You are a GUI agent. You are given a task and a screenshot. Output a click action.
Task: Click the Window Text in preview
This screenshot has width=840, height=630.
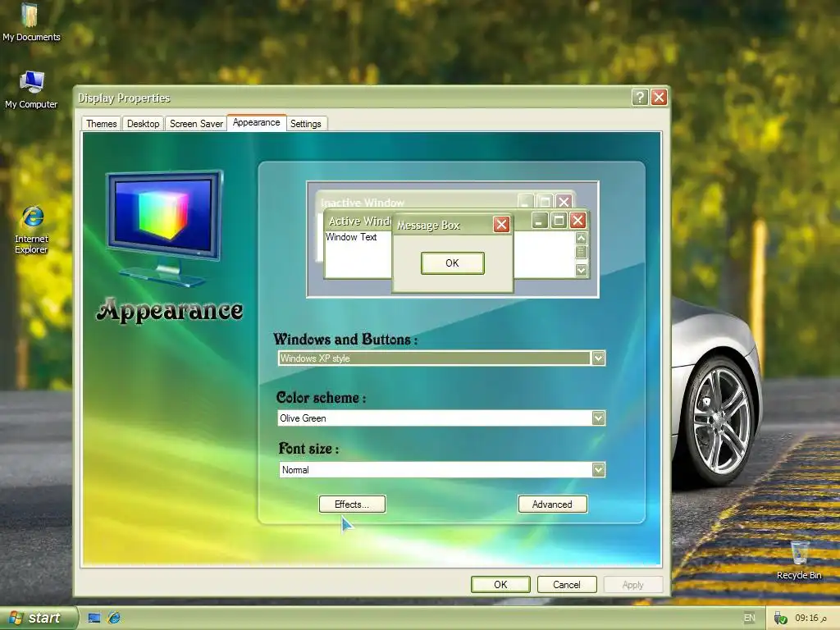pyautogui.click(x=351, y=237)
